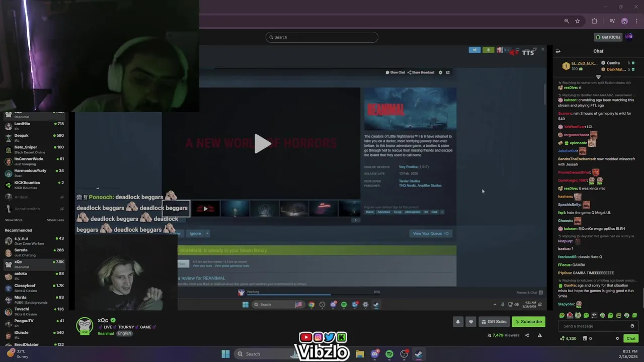
Task: Click the report warning triangle icon
Action: point(540,335)
